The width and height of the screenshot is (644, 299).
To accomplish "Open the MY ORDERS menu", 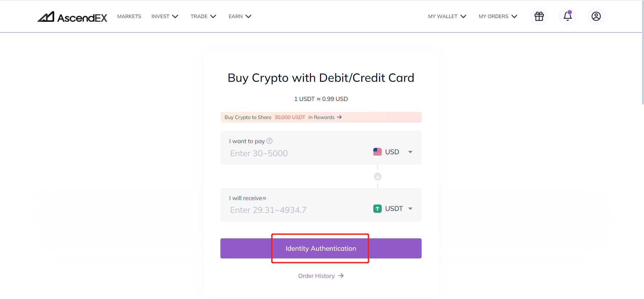I will click(498, 16).
